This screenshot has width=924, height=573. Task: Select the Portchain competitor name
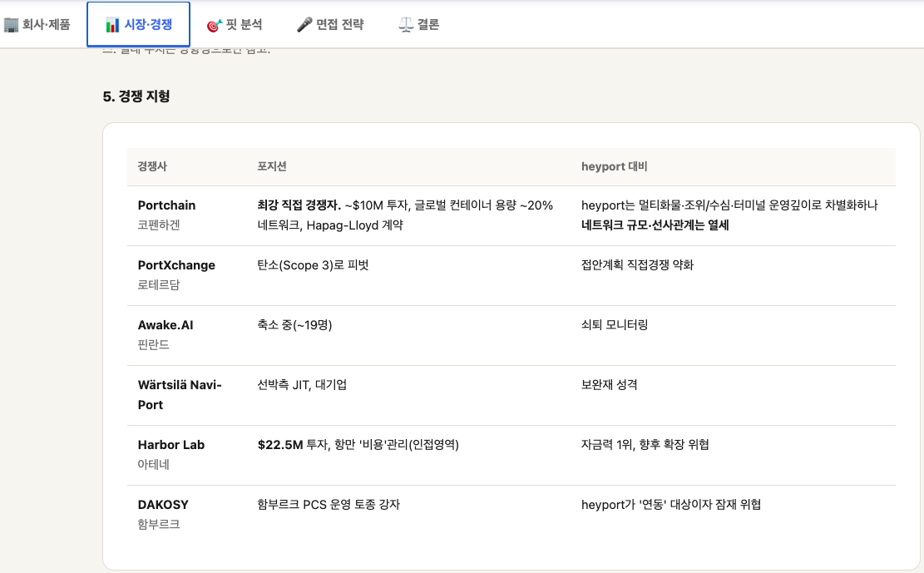(167, 205)
